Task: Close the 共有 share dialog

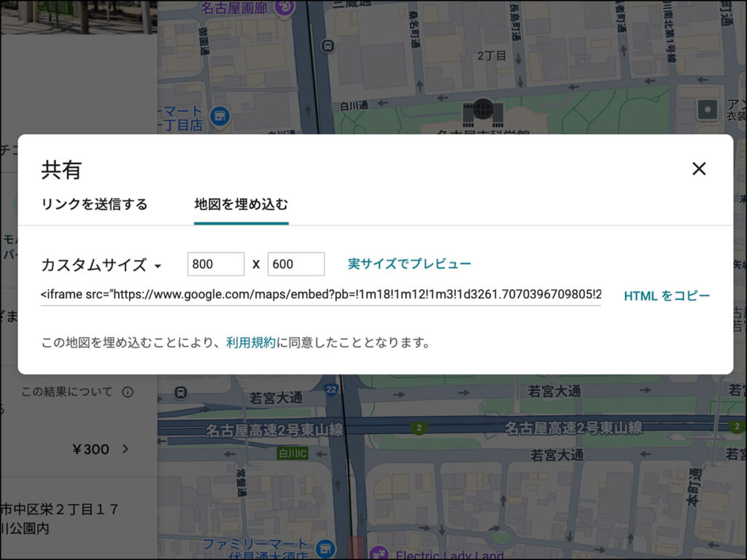Action: click(698, 169)
